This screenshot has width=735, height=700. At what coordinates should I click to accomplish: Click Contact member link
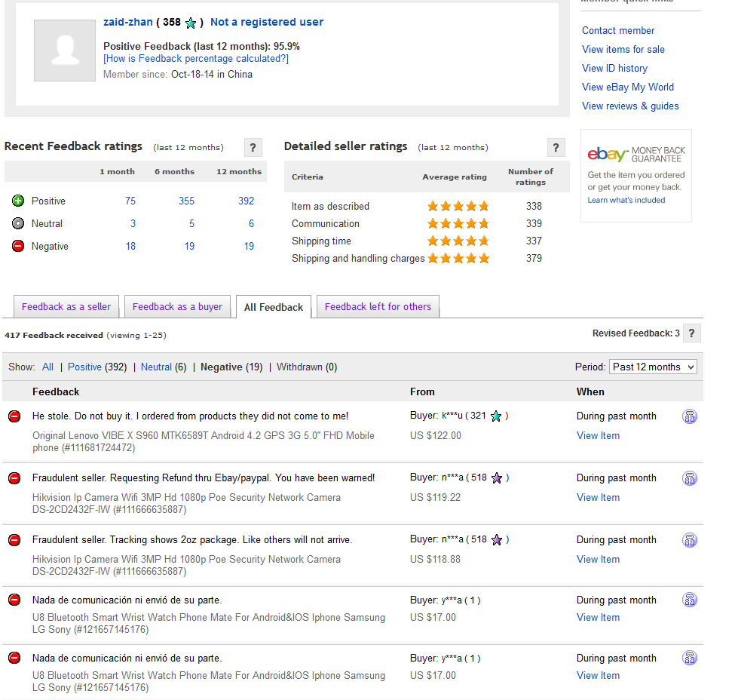[x=618, y=30]
